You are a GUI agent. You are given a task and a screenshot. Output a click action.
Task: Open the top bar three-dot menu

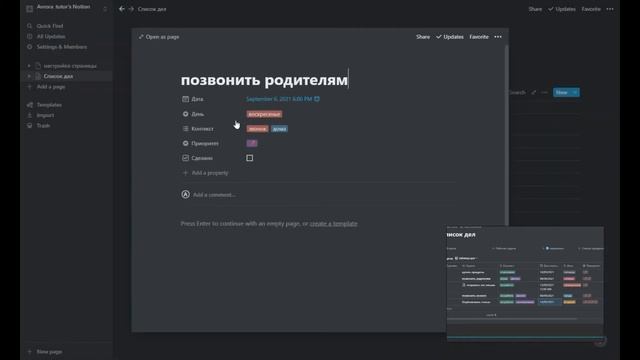click(610, 9)
